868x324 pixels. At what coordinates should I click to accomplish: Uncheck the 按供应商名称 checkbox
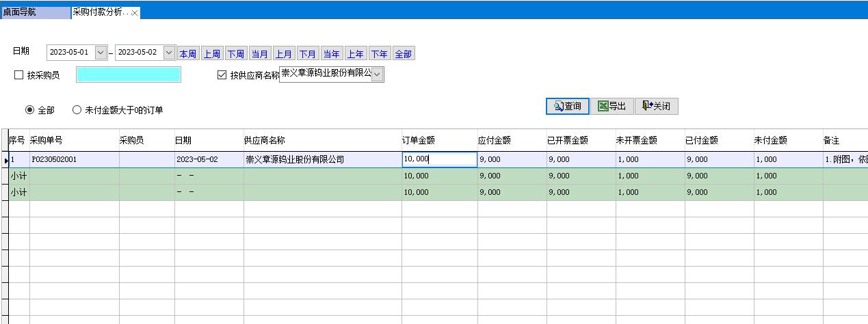click(x=222, y=75)
